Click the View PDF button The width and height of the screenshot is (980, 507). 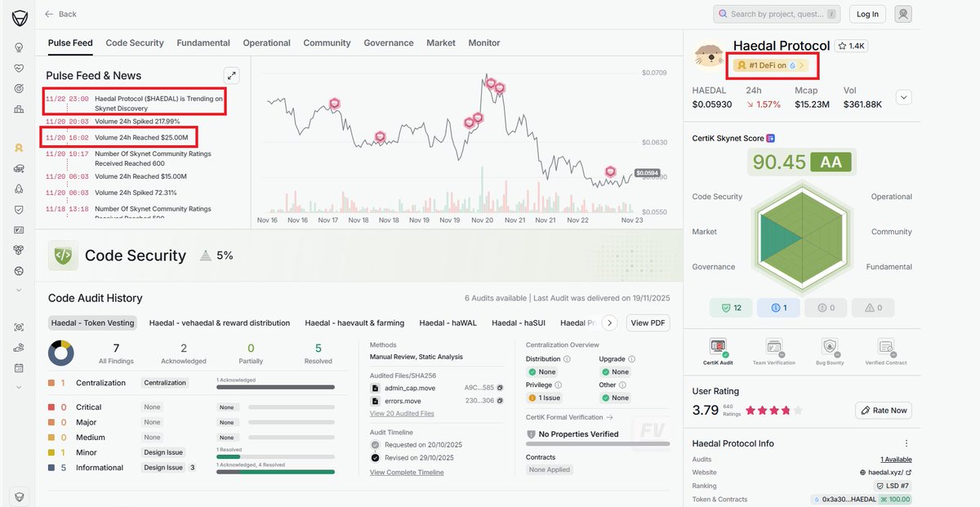tap(648, 323)
